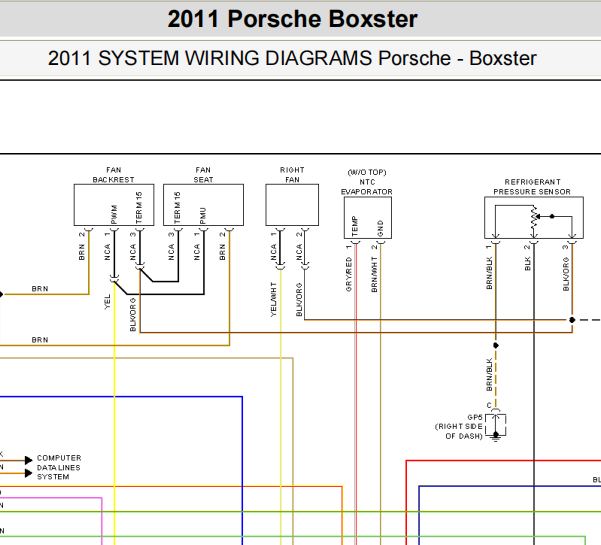Viewport: 601px width, 545px height.
Task: Click the 2011 Porsche Boxster title
Action: pos(292,19)
